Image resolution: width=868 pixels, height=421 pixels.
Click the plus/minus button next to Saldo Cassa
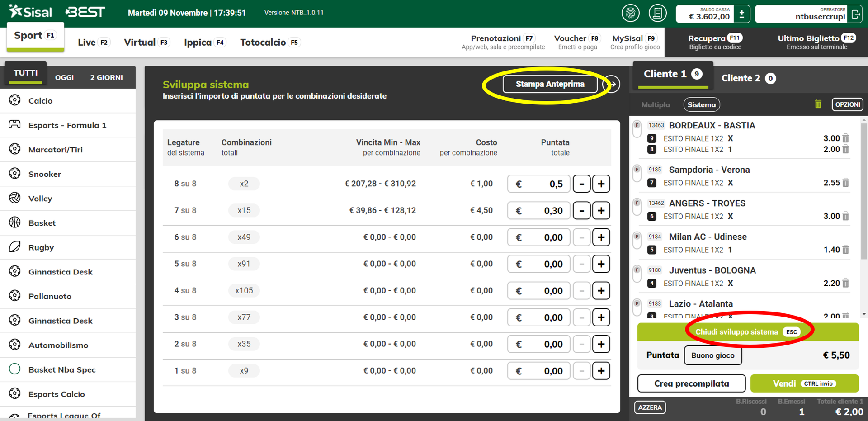[742, 14]
